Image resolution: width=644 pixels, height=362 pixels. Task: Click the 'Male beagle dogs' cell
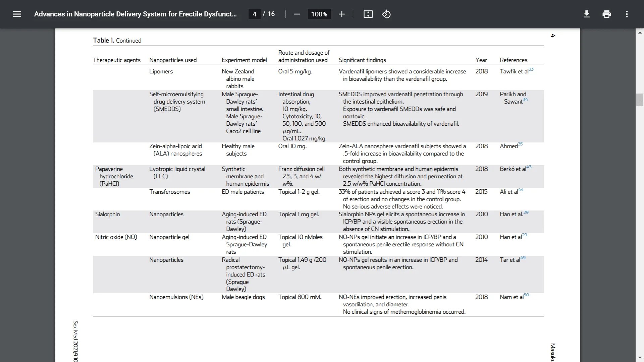243,297
